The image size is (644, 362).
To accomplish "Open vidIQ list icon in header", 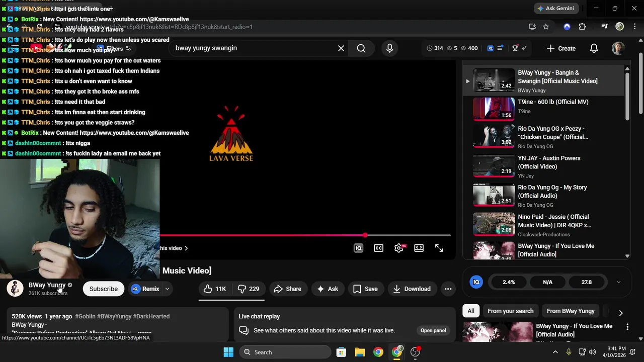I will [500, 48].
